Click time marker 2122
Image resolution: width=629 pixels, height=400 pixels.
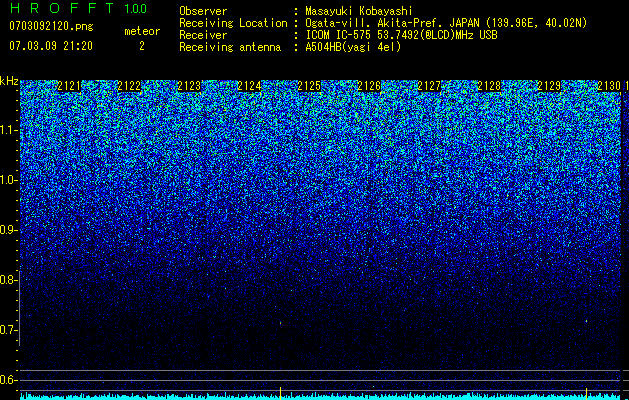[x=129, y=86]
